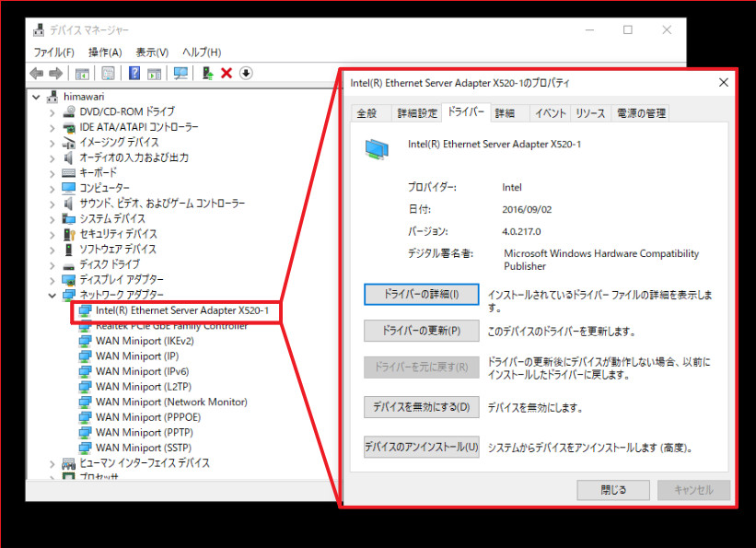Expand ヒューマン インターフェイス デバイス node
The height and width of the screenshot is (548, 756).
52,463
